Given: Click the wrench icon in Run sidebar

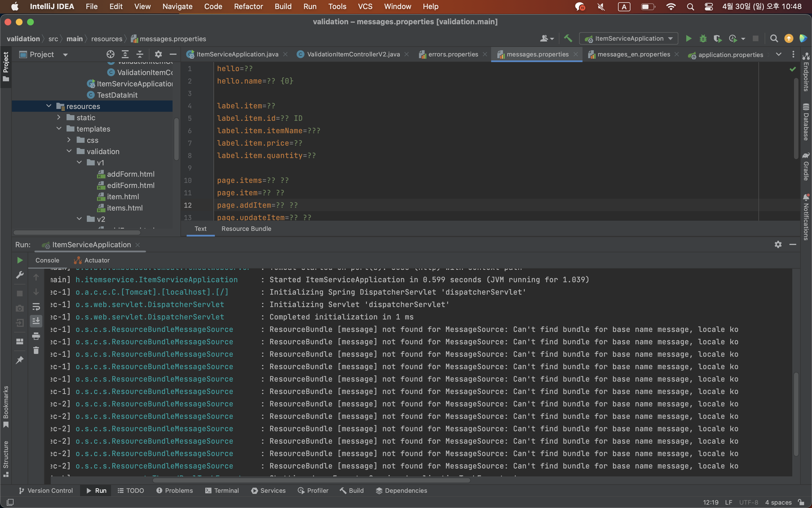Looking at the screenshot, I should [20, 275].
